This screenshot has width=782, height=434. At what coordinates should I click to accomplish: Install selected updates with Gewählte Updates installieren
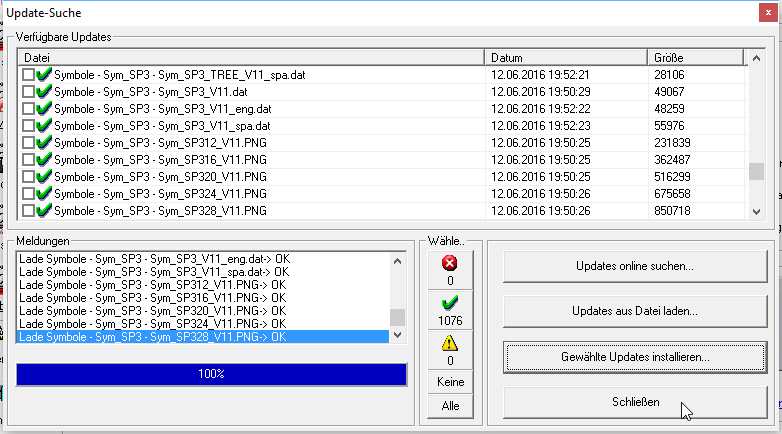click(635, 356)
